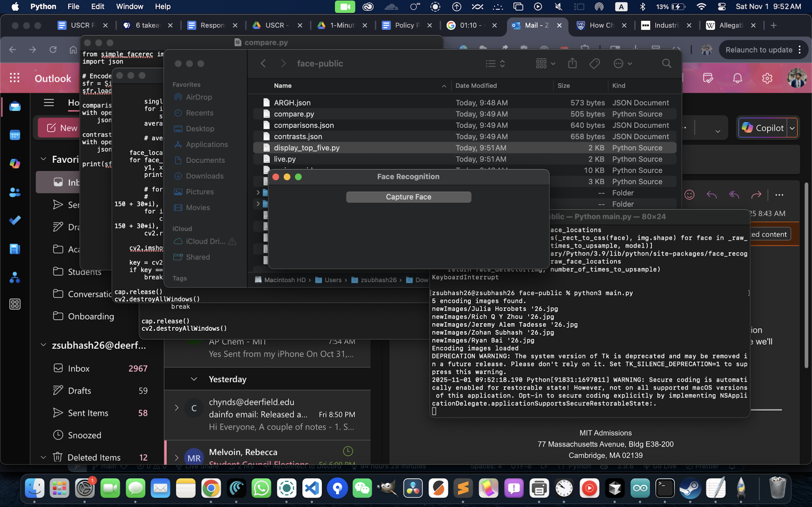Open the Copilot dropdown arrow
Image resolution: width=812 pixels, height=507 pixels.
pos(792,128)
